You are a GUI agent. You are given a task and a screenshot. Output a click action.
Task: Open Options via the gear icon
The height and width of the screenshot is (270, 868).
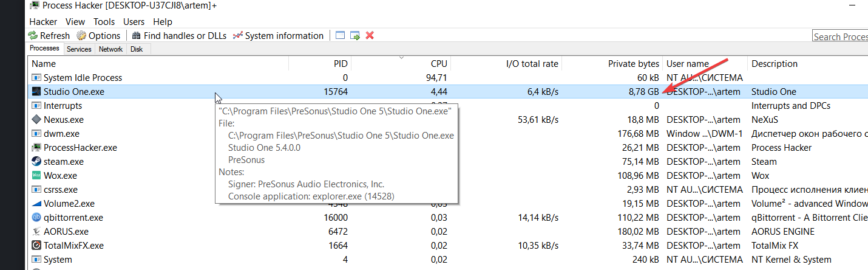[x=81, y=36]
